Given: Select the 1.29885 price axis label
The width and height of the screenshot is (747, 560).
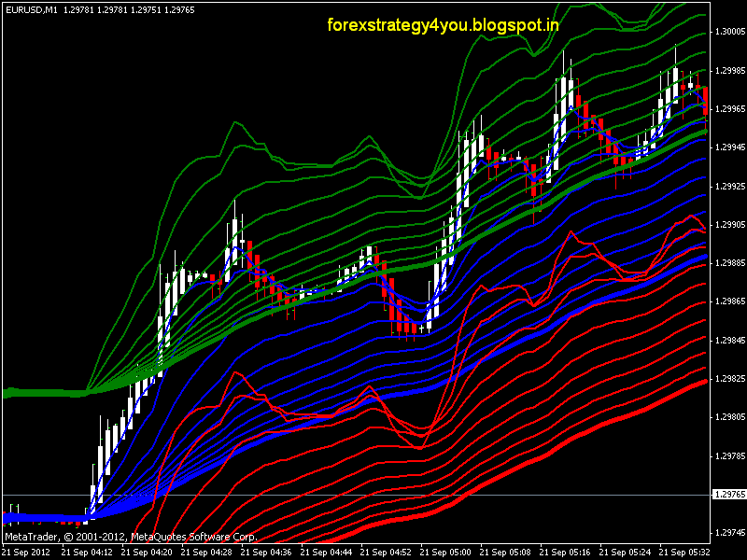Looking at the screenshot, I should [x=730, y=263].
